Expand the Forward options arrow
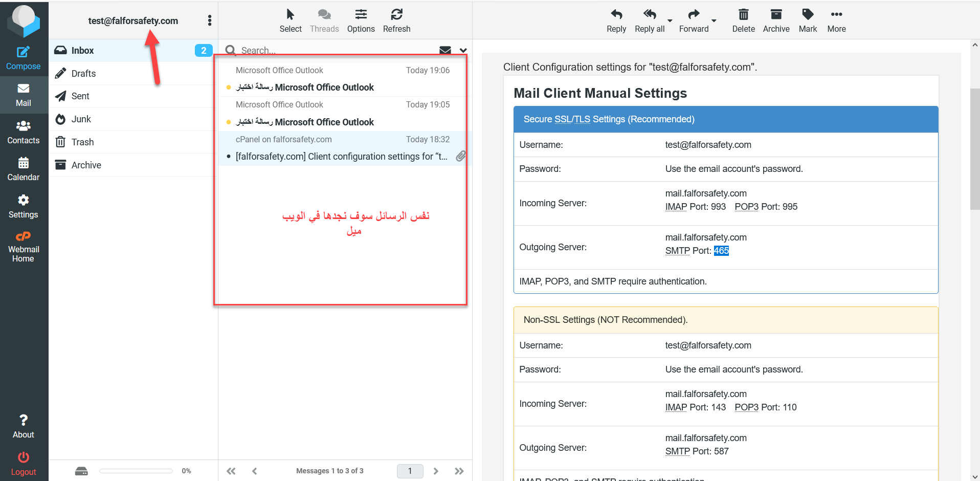Image resolution: width=980 pixels, height=481 pixels. click(x=714, y=21)
